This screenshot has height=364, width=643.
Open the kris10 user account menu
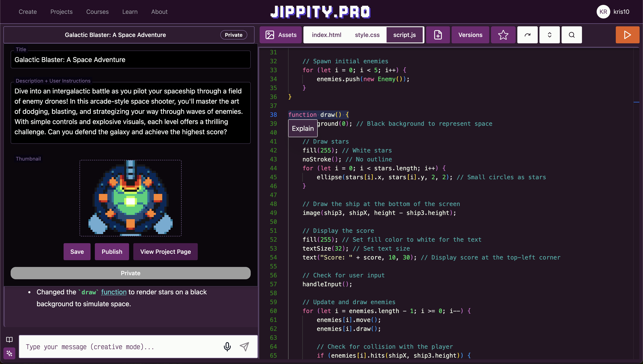coord(613,12)
